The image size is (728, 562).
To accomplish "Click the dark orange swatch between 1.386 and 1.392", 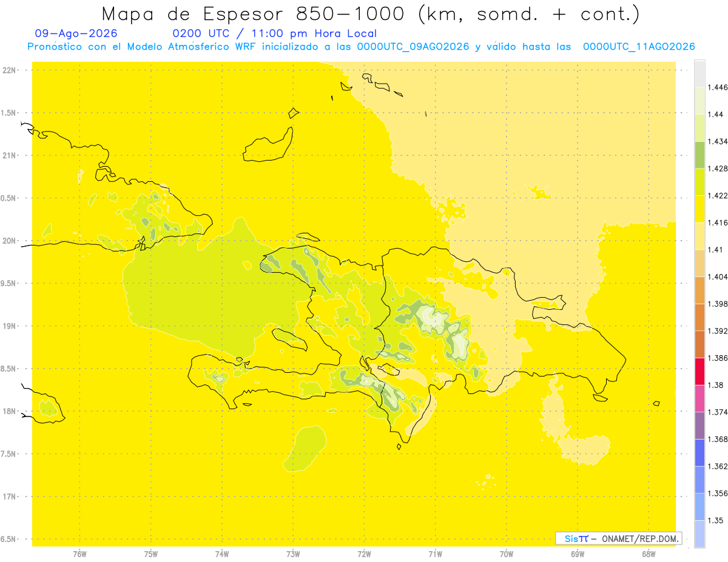I will click(699, 344).
